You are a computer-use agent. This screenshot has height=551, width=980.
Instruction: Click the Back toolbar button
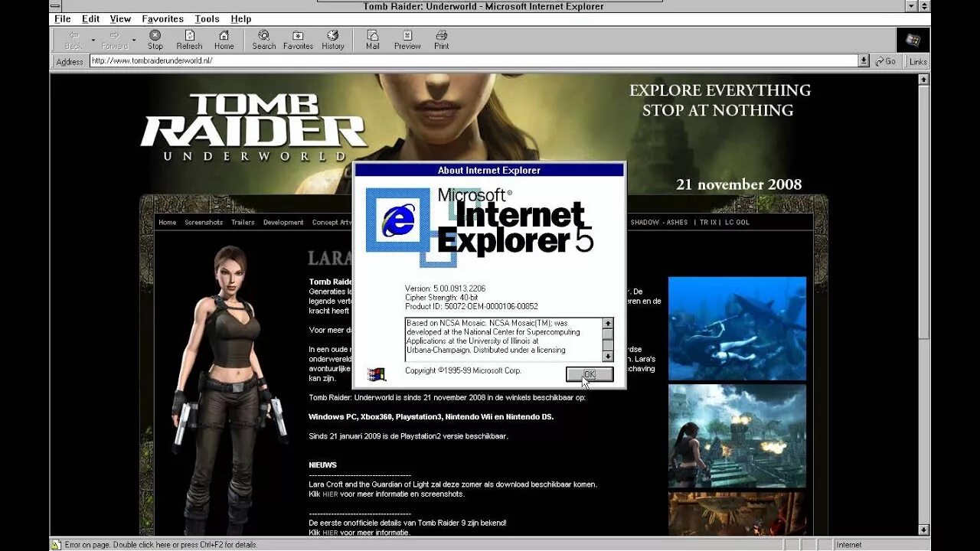pos(73,40)
